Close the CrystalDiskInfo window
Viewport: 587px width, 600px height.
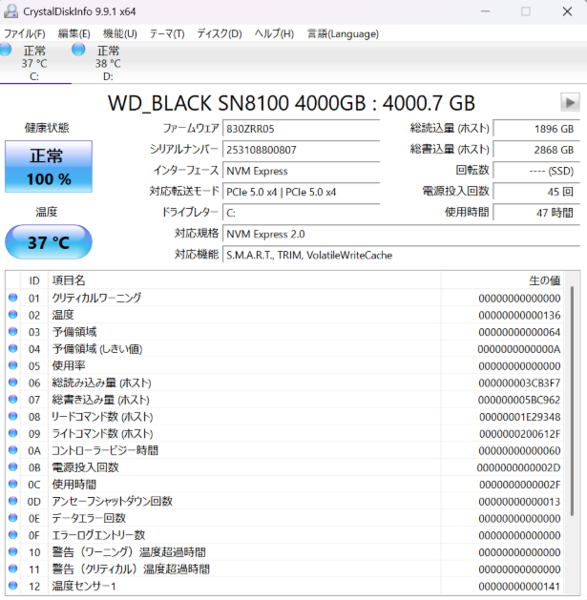tap(567, 11)
